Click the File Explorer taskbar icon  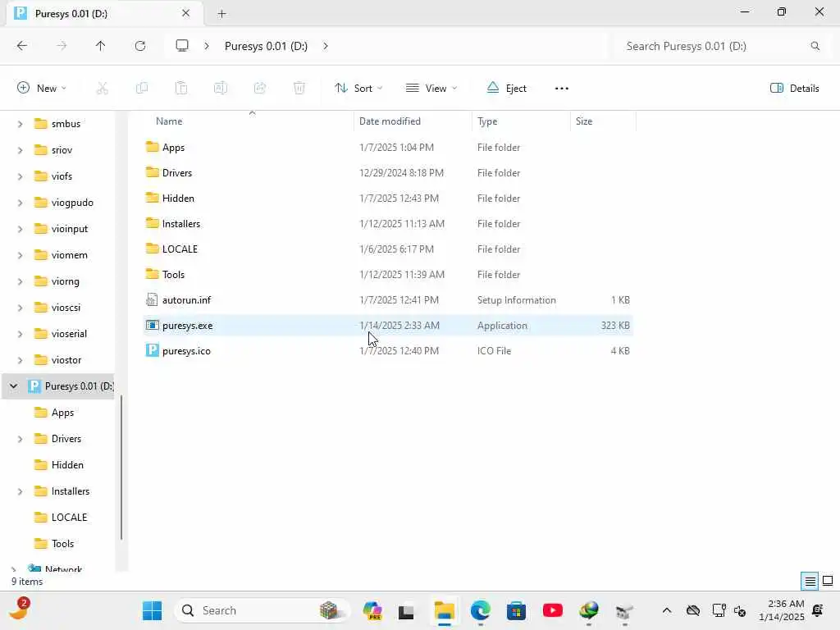pyautogui.click(x=444, y=610)
